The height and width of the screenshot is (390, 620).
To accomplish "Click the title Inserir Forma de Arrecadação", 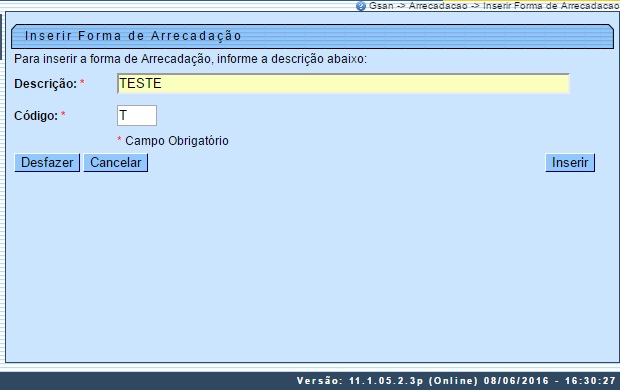I will [133, 36].
